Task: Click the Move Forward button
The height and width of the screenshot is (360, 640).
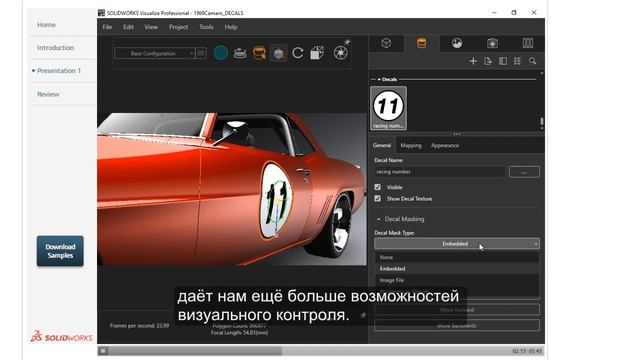Action: (457, 310)
